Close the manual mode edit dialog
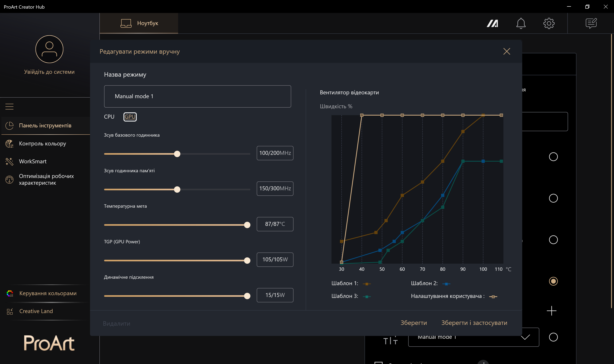The height and width of the screenshot is (364, 614). (506, 51)
